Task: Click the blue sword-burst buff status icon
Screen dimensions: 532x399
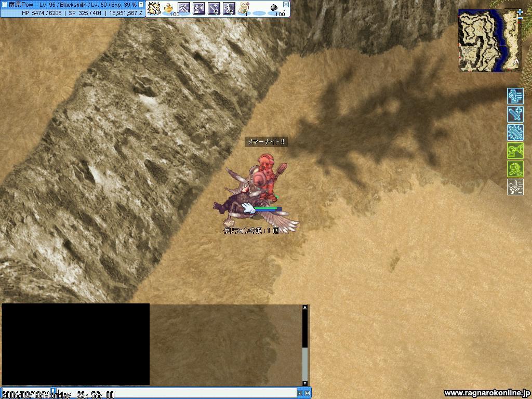Action: click(x=515, y=132)
